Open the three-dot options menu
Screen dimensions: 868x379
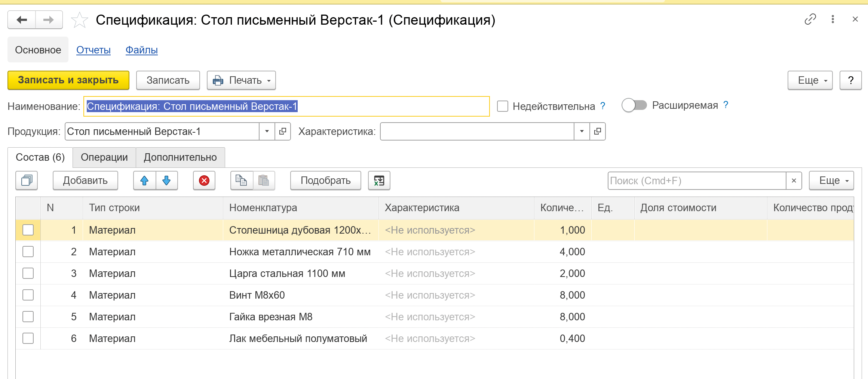pos(832,19)
